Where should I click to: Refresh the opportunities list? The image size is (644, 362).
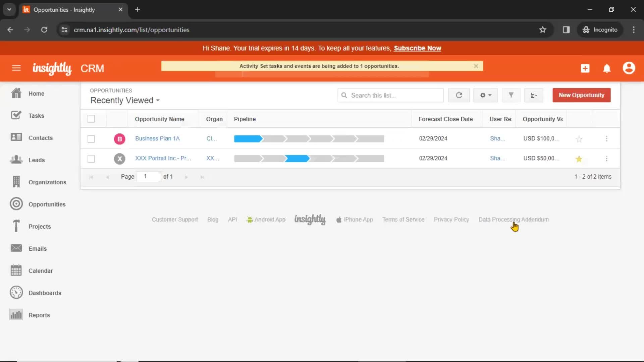pos(459,95)
